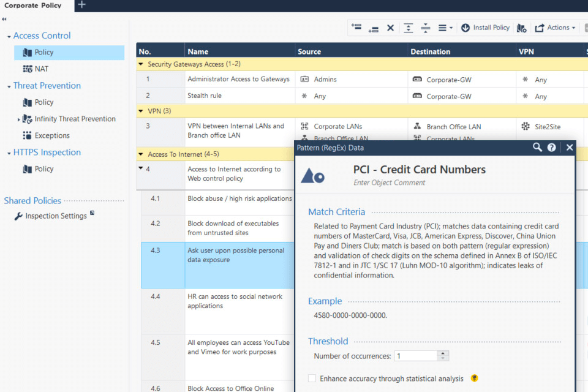The height and width of the screenshot is (392, 588).
Task: Click the Source column header
Action: pos(351,51)
